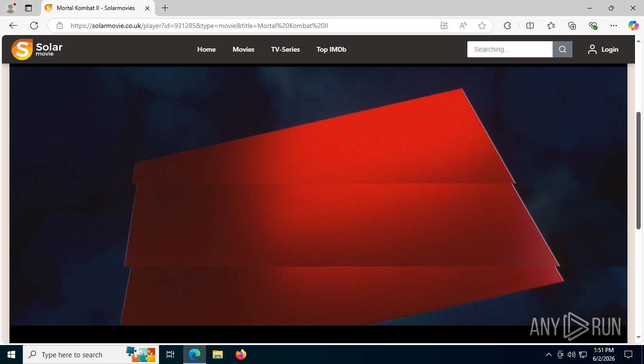
Task: Refresh the page
Action: tap(34, 26)
